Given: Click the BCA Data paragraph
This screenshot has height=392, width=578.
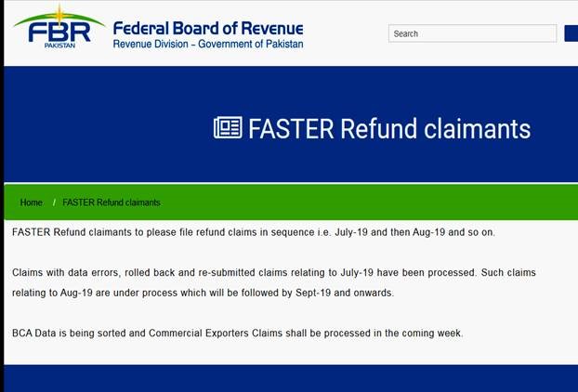Looking at the screenshot, I should pyautogui.click(x=237, y=333).
